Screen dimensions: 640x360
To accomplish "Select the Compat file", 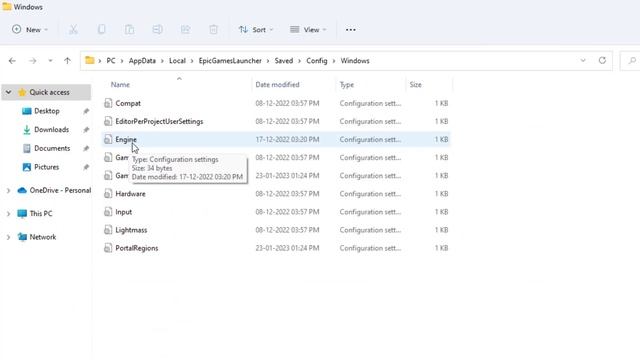I will click(128, 103).
